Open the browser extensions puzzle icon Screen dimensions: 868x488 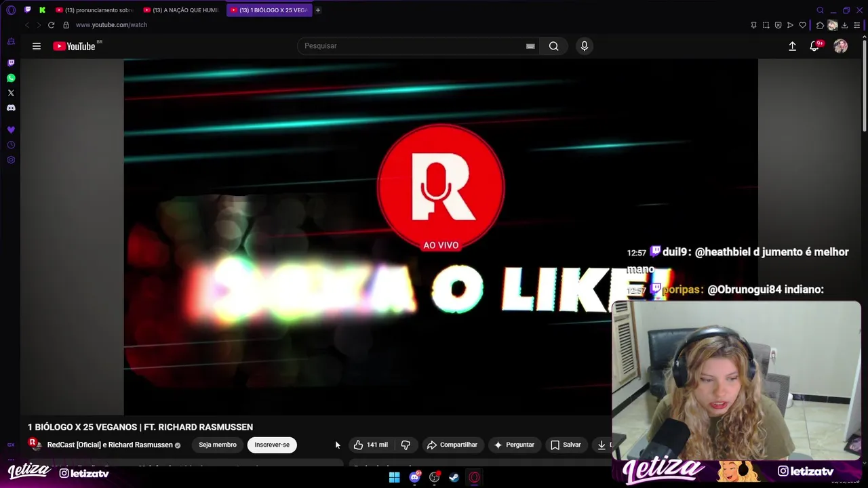point(820,25)
